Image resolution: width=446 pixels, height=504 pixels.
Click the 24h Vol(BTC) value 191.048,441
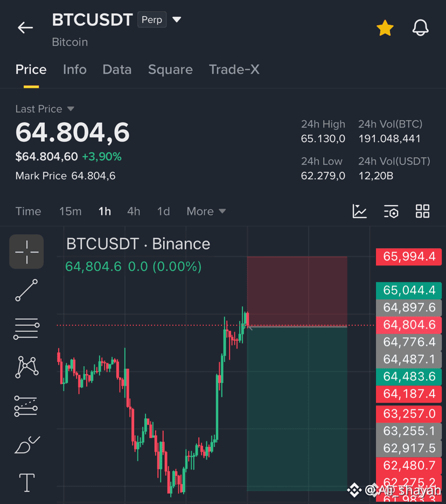(389, 139)
